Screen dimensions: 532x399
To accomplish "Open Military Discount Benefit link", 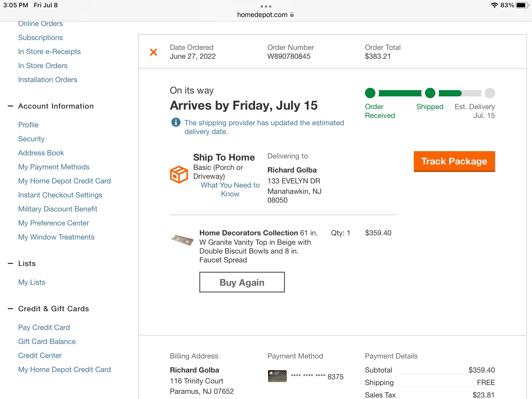I will pyautogui.click(x=58, y=209).
